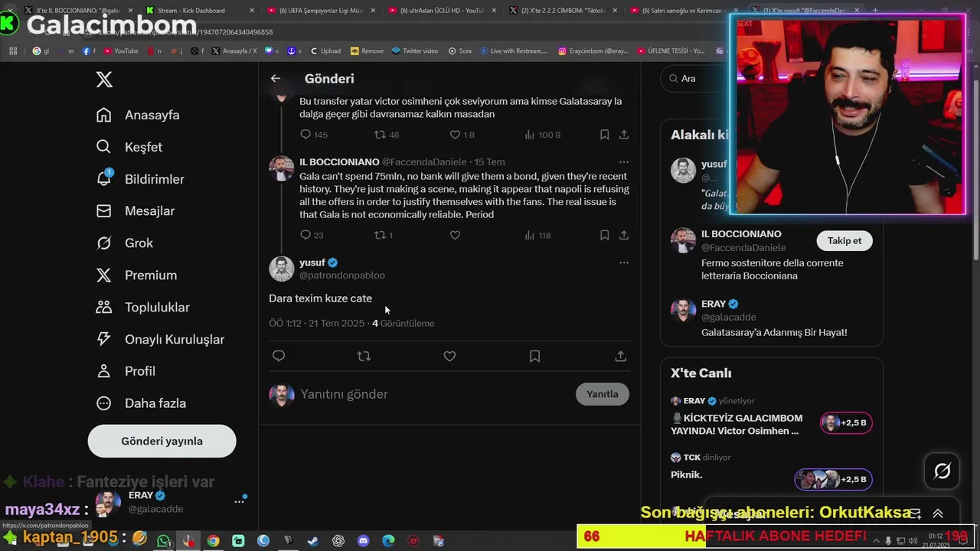This screenshot has width=980, height=551.
Task: Reply to yusuf's post
Action: coord(279,356)
